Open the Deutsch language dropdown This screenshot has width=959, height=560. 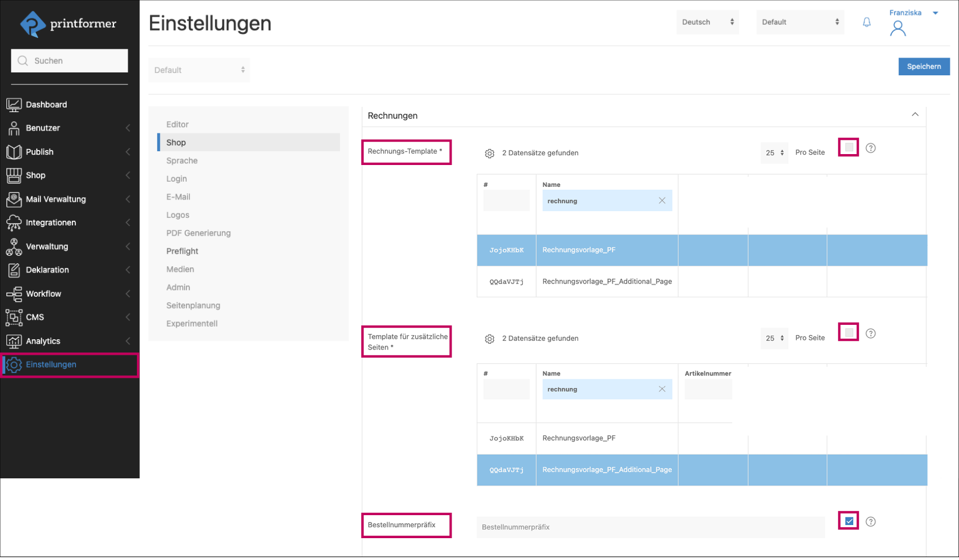[x=707, y=22]
